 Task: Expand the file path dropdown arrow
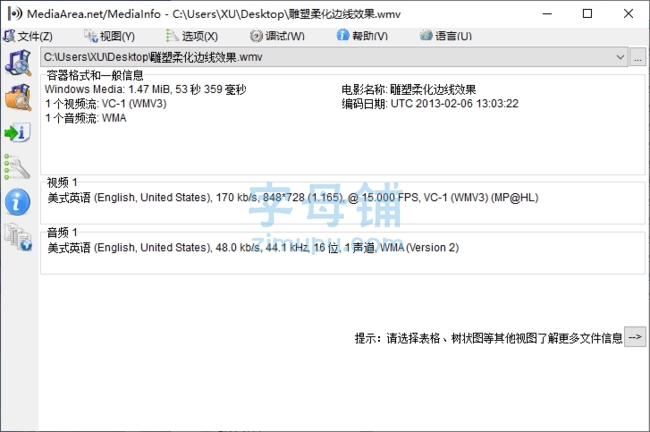click(621, 58)
